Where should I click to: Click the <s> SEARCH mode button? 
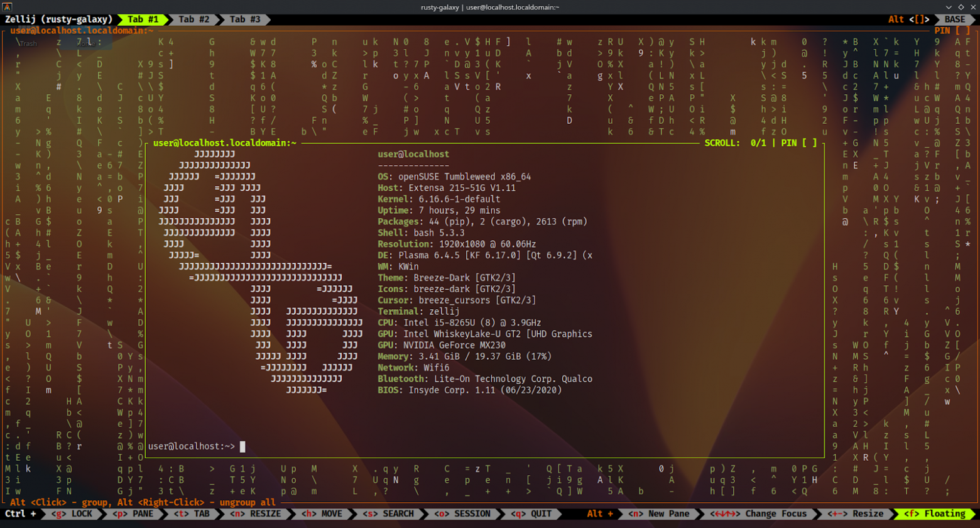pyautogui.click(x=389, y=514)
